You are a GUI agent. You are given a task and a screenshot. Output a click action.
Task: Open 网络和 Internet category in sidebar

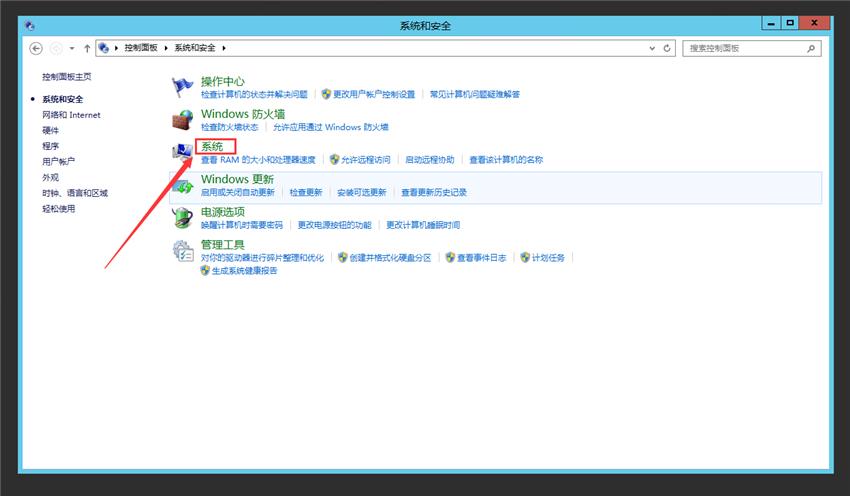pyautogui.click(x=71, y=115)
